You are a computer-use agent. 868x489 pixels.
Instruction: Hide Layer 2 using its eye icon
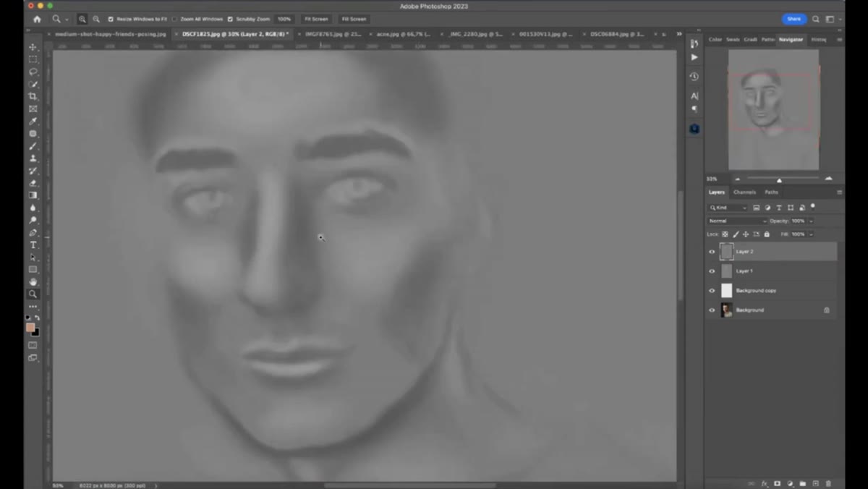[712, 252]
